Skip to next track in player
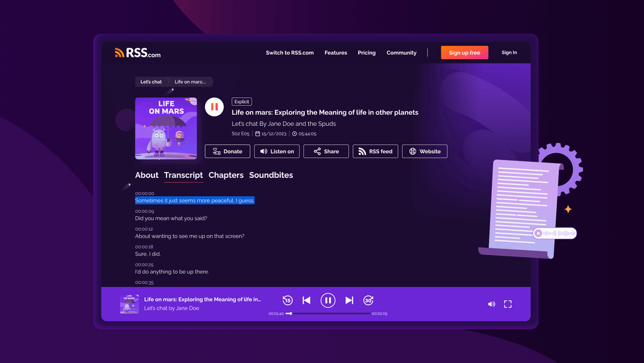The image size is (644, 363). pyautogui.click(x=349, y=300)
